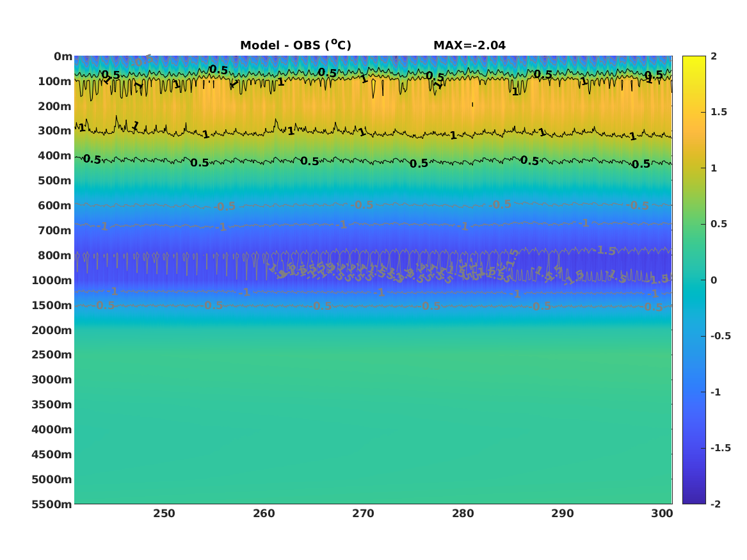Pick the colorbar tick label "-1"

click(716, 392)
